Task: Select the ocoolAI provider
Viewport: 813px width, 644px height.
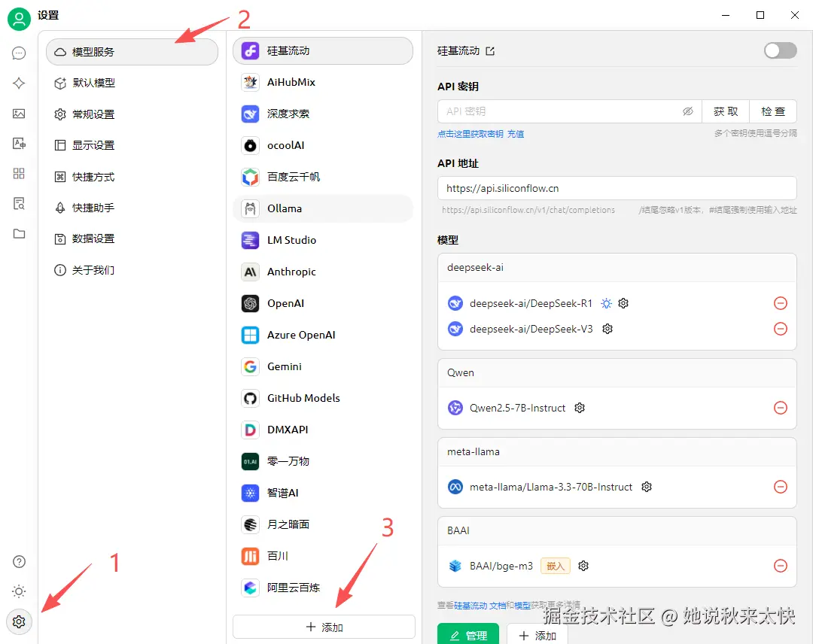Action: coord(323,145)
